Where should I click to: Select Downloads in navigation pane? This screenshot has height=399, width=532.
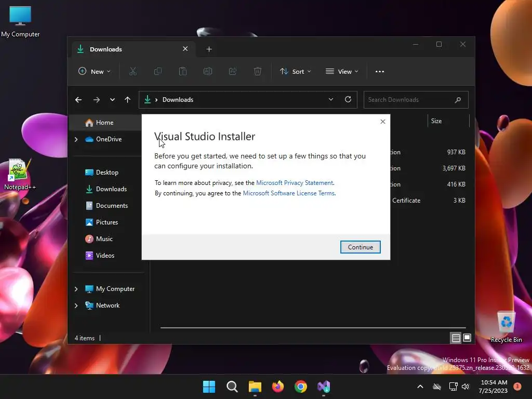[x=111, y=189]
